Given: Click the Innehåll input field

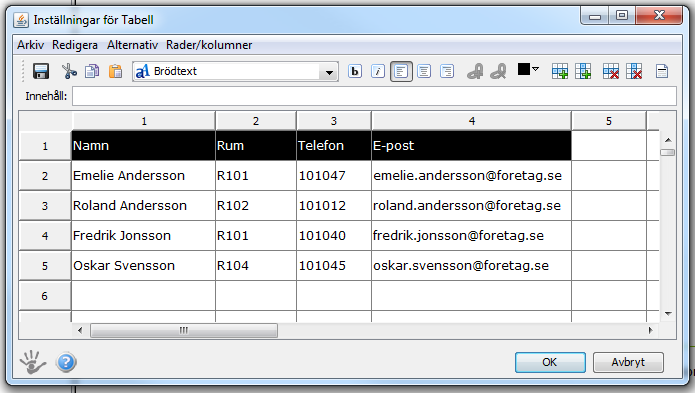Looking at the screenshot, I should click(x=375, y=96).
